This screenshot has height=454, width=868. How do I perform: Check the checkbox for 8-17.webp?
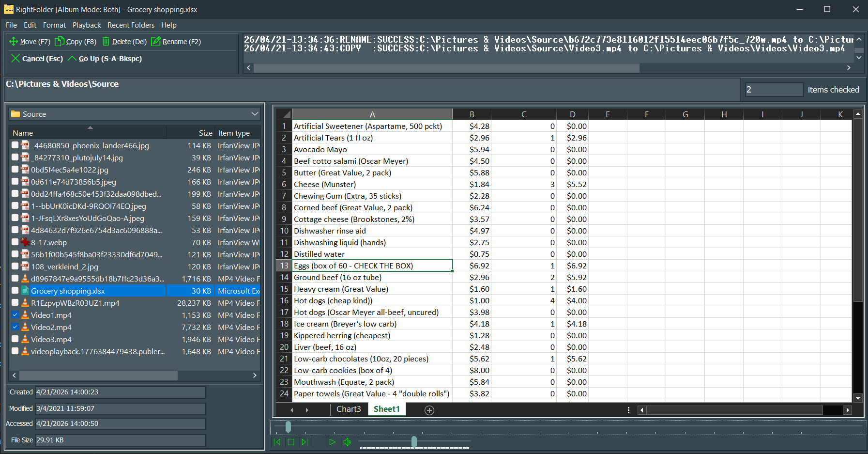pos(15,242)
